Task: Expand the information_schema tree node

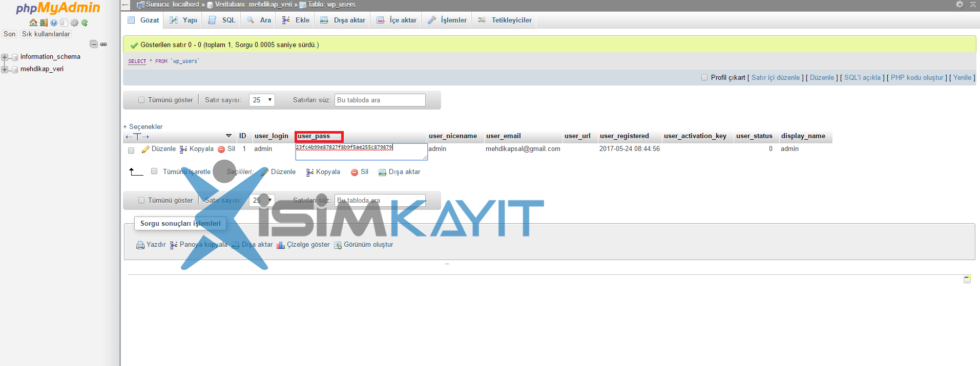Action: point(5,57)
